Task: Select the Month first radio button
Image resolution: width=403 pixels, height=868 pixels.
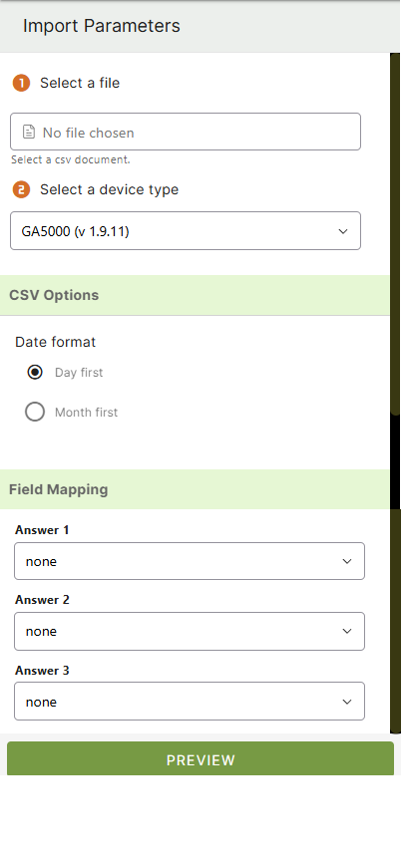Action: tap(35, 412)
